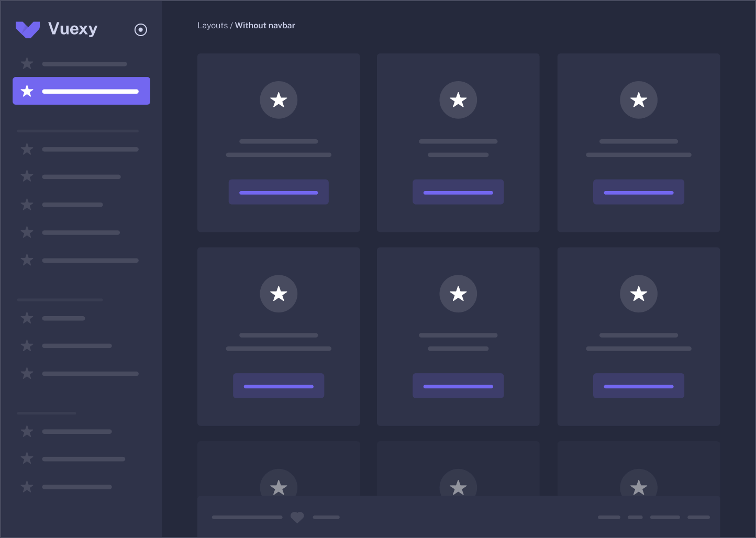Open the Layouts breadcrumb link
The width and height of the screenshot is (756, 538).
(213, 26)
